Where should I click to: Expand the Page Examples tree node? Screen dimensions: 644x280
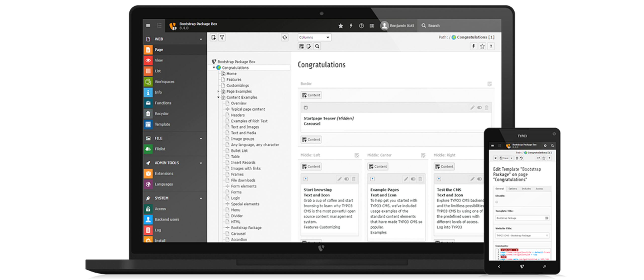click(x=219, y=91)
